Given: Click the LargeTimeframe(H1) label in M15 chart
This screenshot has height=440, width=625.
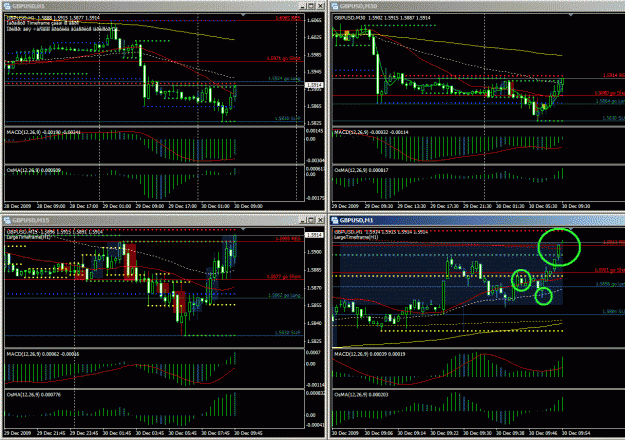Looking at the screenshot, I should 28,237.
